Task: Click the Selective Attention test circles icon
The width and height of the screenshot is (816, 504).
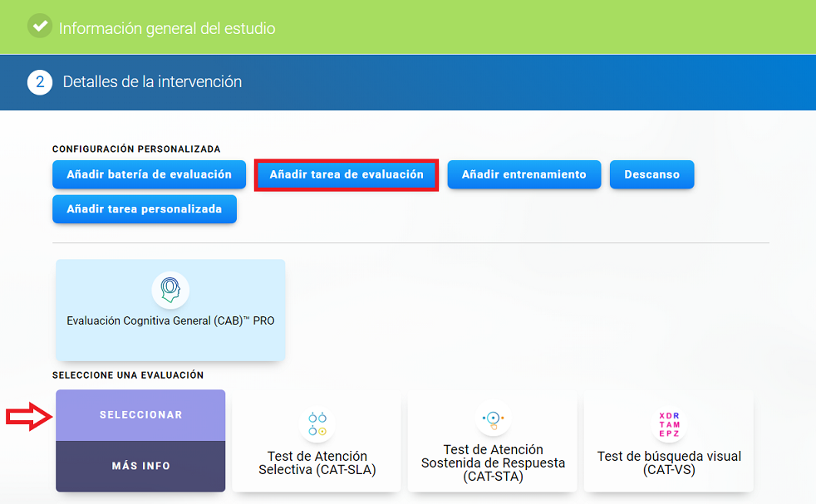Action: (317, 423)
